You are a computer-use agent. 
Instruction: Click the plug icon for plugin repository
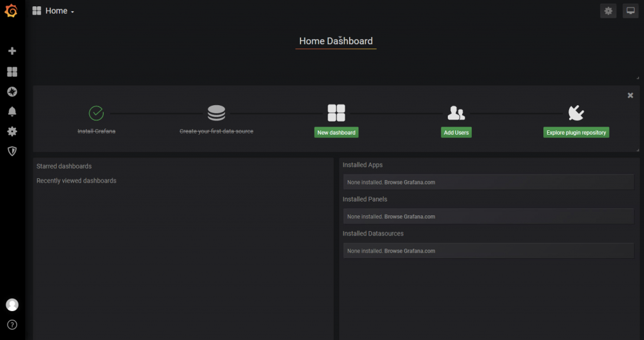(576, 113)
